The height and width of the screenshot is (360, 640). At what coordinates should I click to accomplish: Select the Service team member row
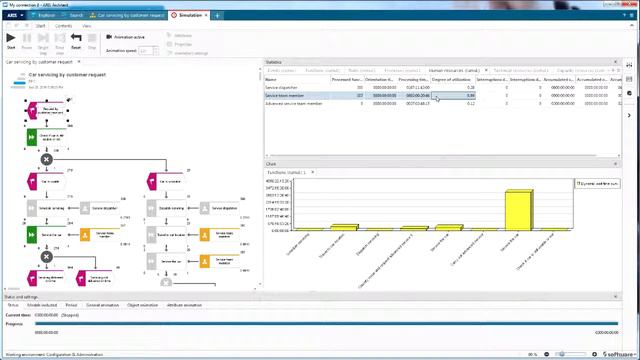click(x=443, y=96)
